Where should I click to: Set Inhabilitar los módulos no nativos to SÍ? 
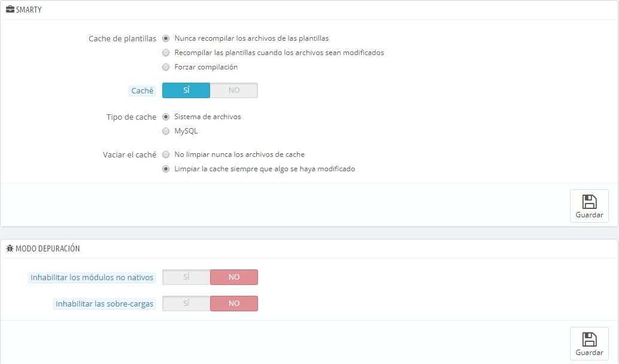pyautogui.click(x=186, y=277)
